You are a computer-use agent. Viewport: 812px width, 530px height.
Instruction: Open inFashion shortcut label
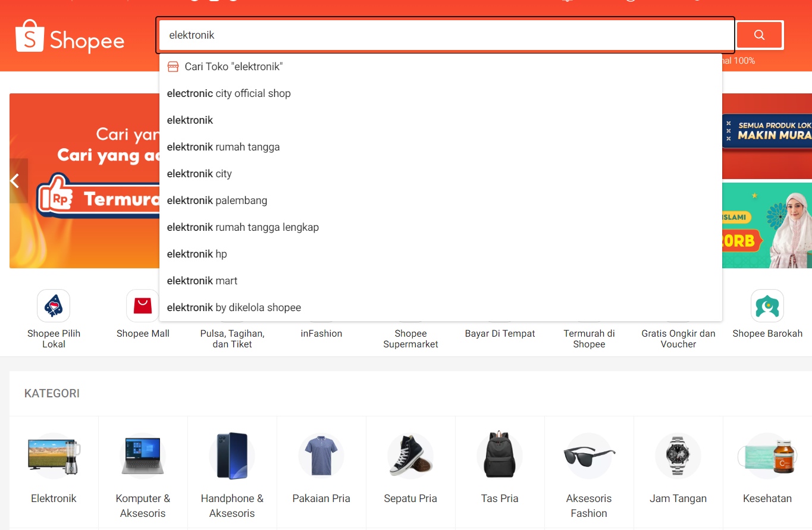pyautogui.click(x=321, y=334)
